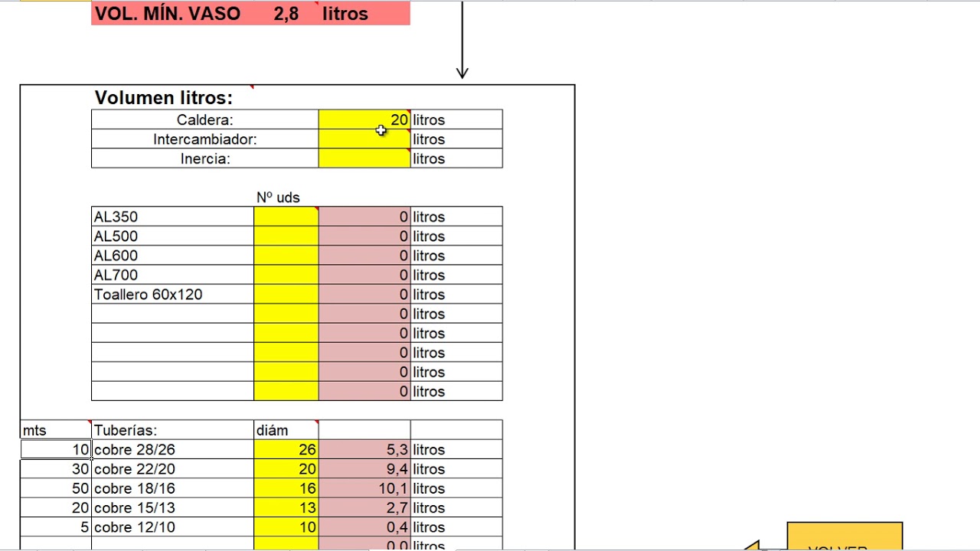Select the diameter cell showing 13

(286, 507)
